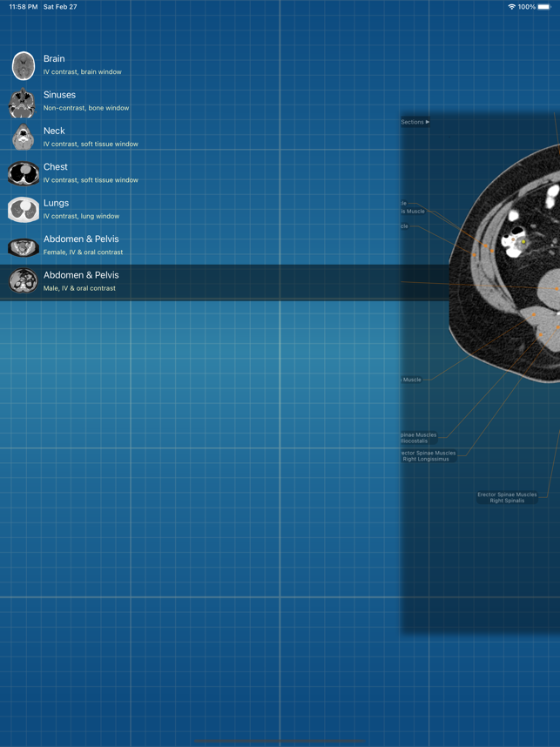
Task: Tap the female Abdomen & Pelvis thumbnail
Action: [23, 246]
